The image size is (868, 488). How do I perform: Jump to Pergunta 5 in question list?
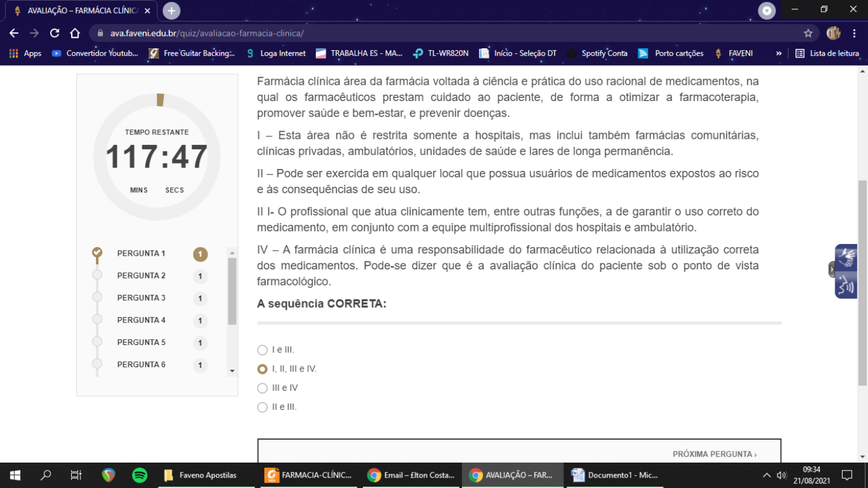tap(141, 342)
